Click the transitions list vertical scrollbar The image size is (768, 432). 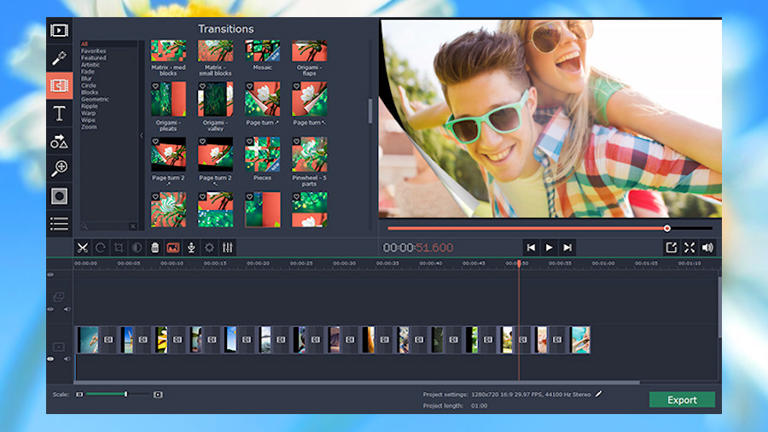tap(370, 111)
